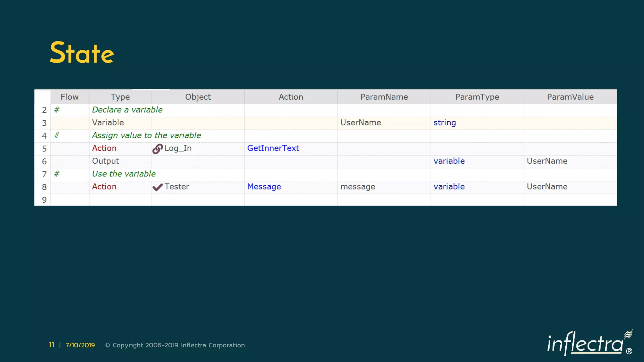
Task: Open the variable ParamType cell in row 6
Action: point(449,161)
